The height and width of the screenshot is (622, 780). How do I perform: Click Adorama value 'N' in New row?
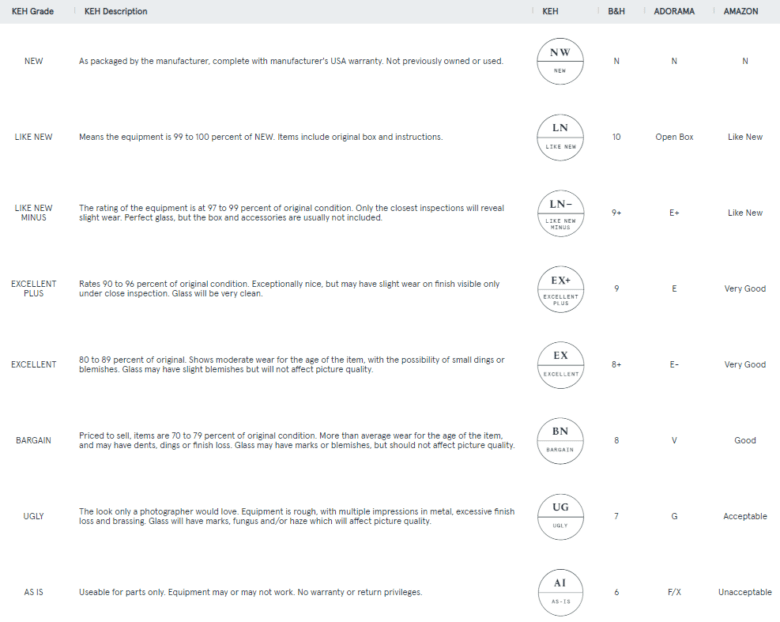pos(674,61)
